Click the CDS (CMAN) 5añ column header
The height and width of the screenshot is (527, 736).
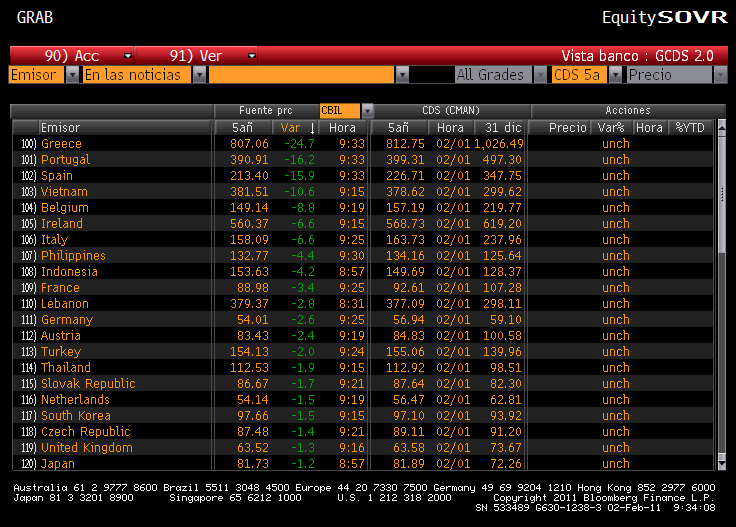pos(399,128)
